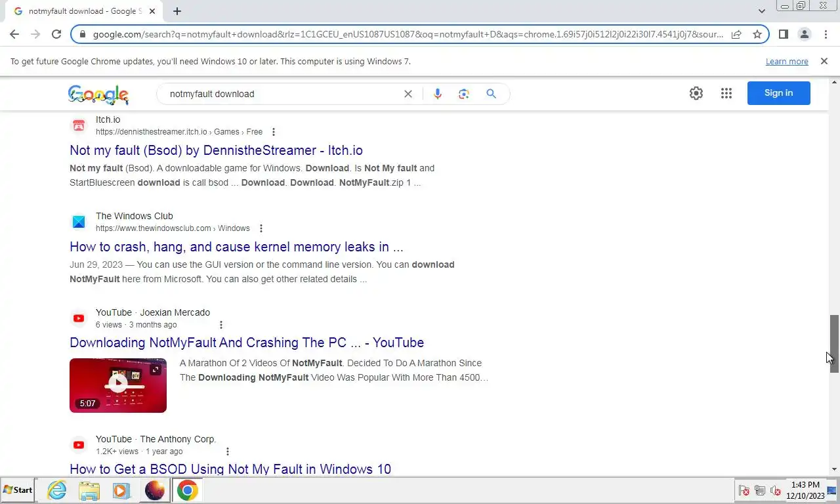Start voice search with the microphone icon
Viewport: 840px width, 504px height.
coord(437,94)
